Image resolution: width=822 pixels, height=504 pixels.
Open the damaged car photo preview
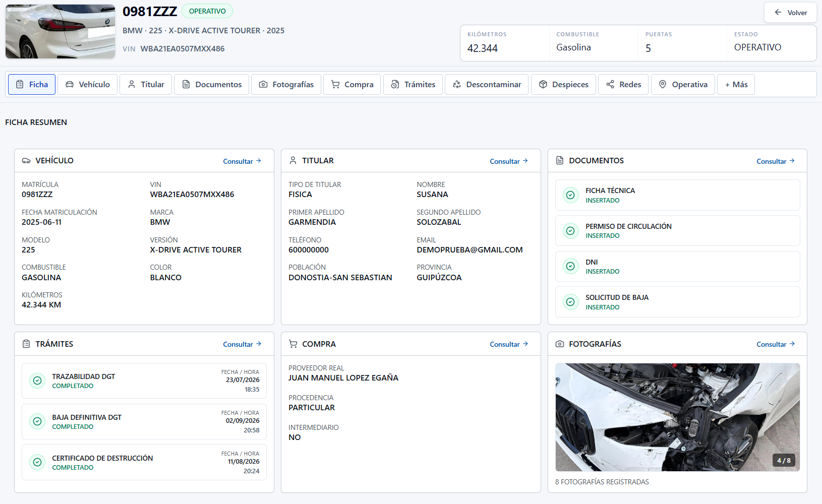tap(677, 417)
